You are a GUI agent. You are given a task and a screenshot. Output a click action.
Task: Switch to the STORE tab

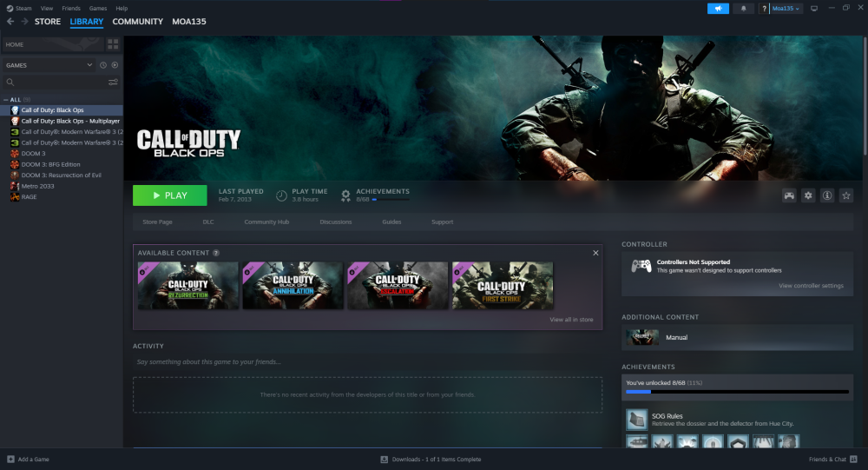coord(48,22)
